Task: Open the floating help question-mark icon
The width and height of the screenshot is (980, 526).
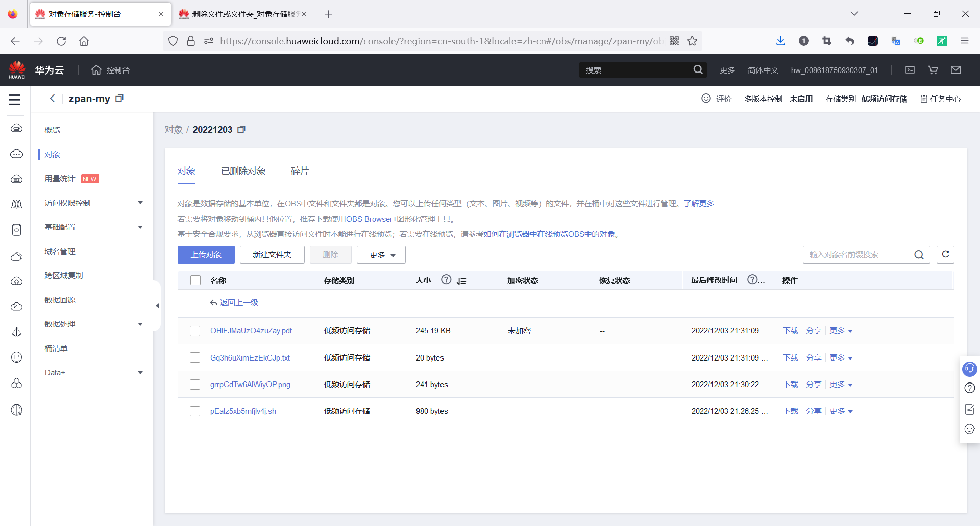Action: (x=970, y=388)
